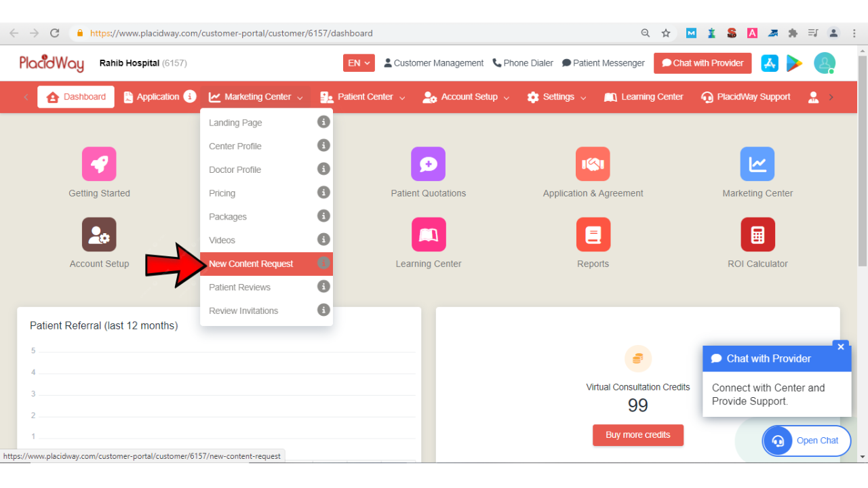Click the Apple App Store icon
The height and width of the screenshot is (488, 868).
click(x=770, y=63)
